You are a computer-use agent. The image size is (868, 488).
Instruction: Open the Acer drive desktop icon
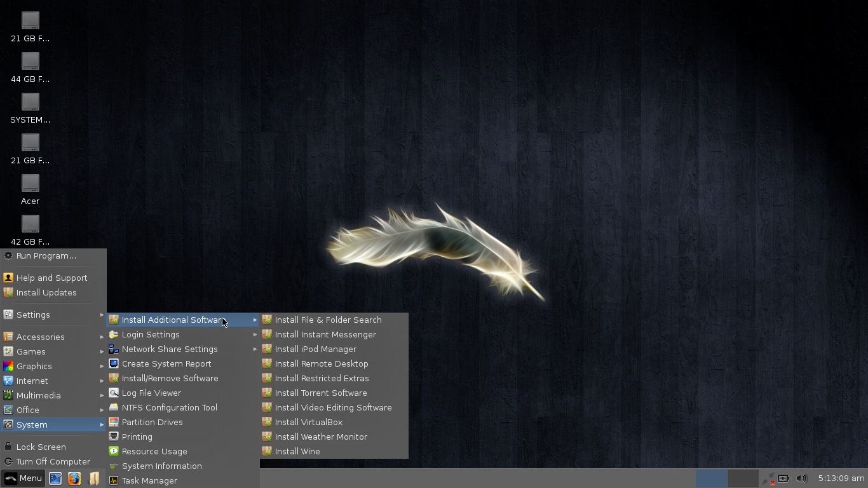tap(30, 189)
